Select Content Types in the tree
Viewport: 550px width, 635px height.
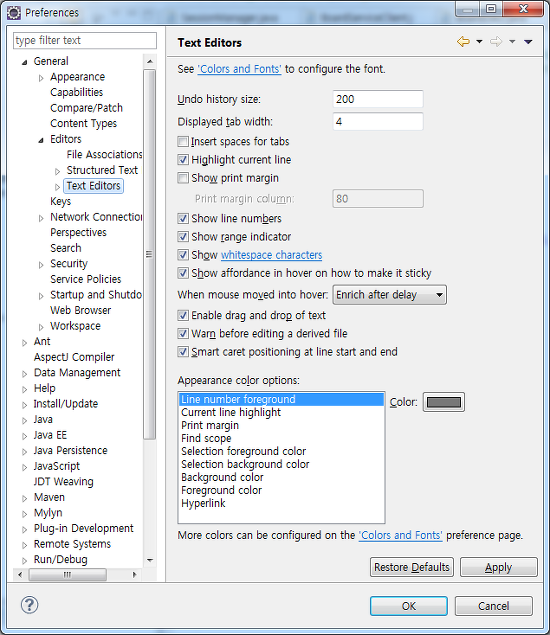pos(83,124)
